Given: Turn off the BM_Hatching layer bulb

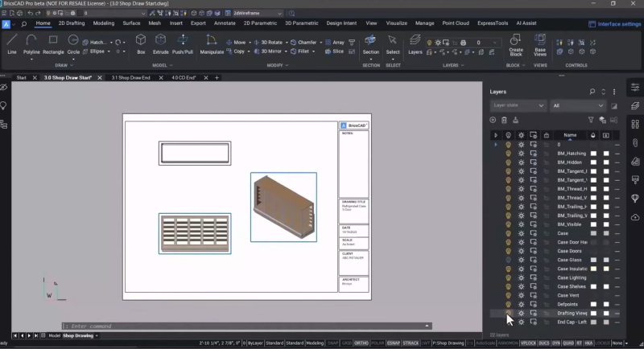Looking at the screenshot, I should (x=508, y=153).
